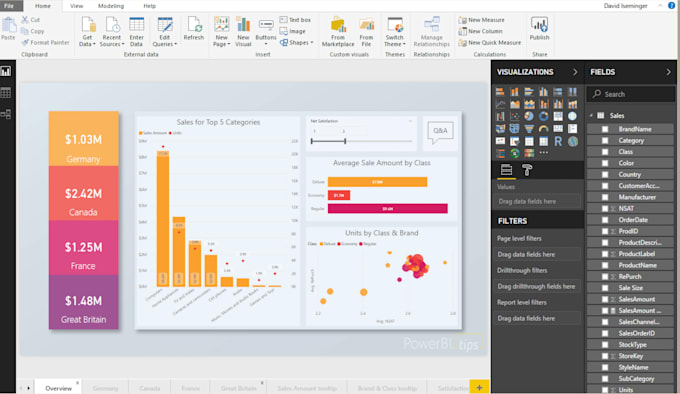Viewport: 680px width, 394px height.
Task: Check the Color field checkbox
Action: [x=605, y=163]
